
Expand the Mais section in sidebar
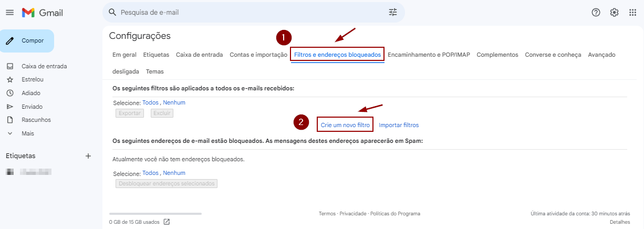(x=28, y=133)
